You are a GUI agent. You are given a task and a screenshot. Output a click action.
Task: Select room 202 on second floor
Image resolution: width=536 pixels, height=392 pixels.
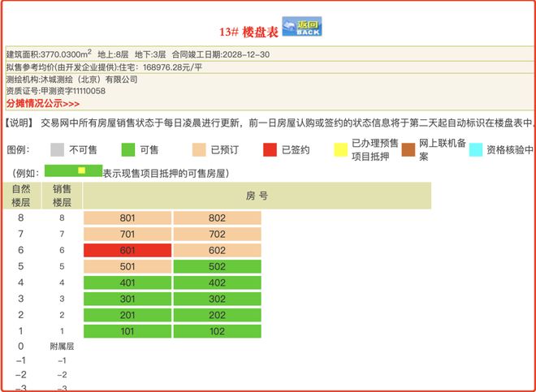coord(217,315)
